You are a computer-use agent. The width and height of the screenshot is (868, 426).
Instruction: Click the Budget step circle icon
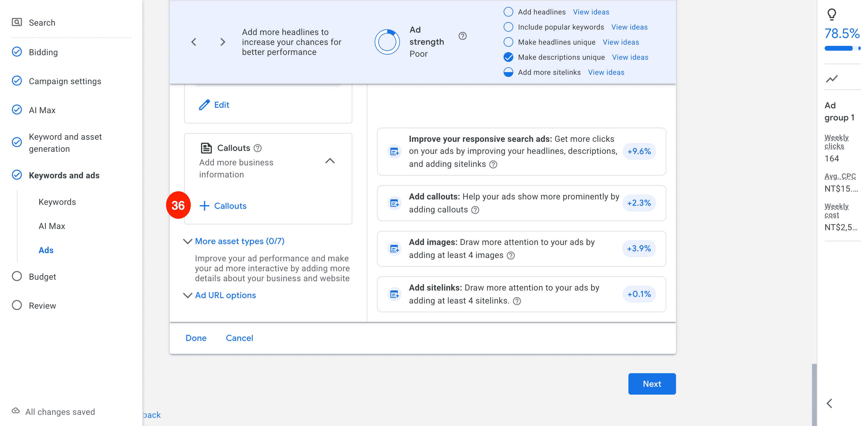click(17, 276)
